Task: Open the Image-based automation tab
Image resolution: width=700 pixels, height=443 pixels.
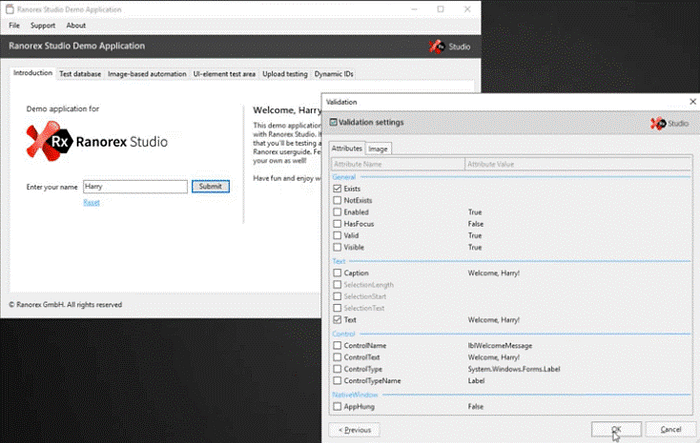Action: coord(147,74)
